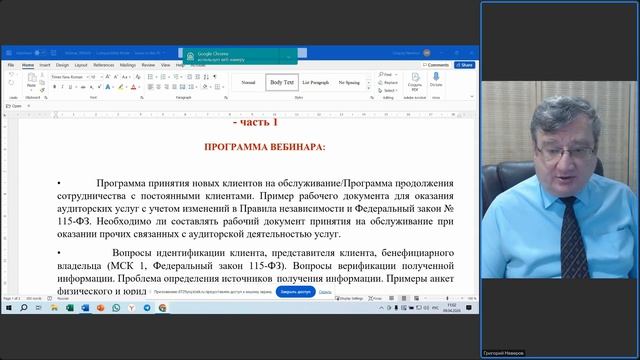Open the font name dropdown
The height and width of the screenshot is (360, 640).
[x=87, y=77]
